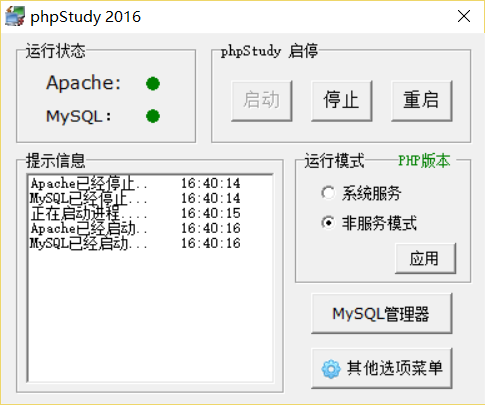Click the 运行模式 group label

pyautogui.click(x=334, y=161)
